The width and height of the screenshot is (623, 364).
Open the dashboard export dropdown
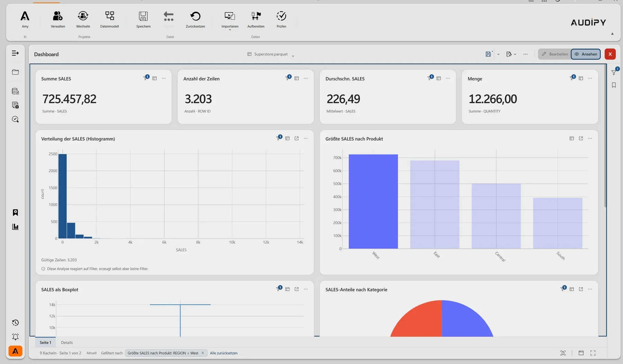[x=511, y=54]
